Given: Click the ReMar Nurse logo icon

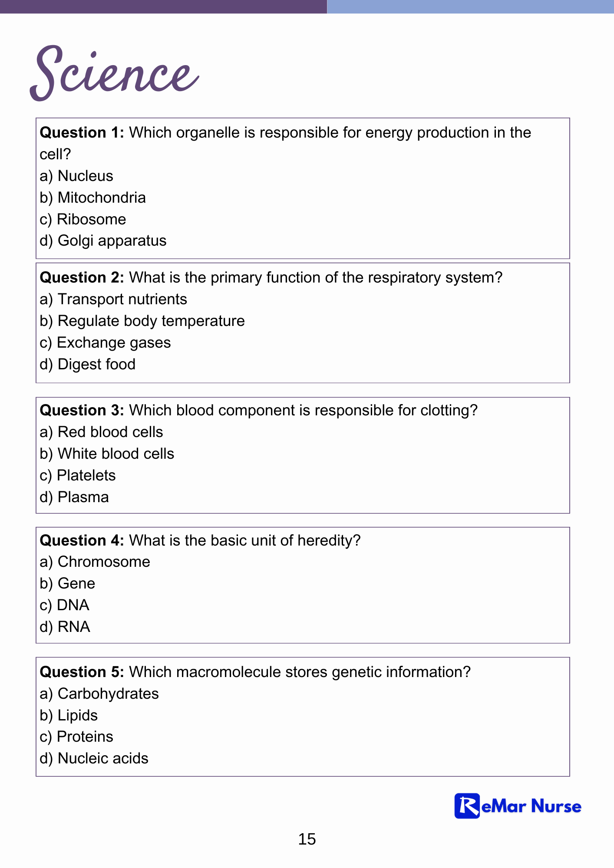Looking at the screenshot, I should tap(467, 806).
